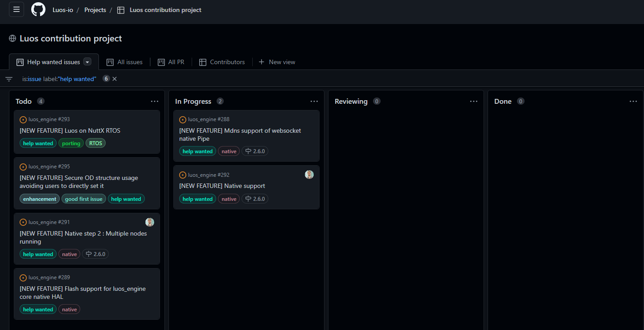Screen dimensions: 644x330
Task: Open the Luos-io organization link
Action: coord(63,10)
